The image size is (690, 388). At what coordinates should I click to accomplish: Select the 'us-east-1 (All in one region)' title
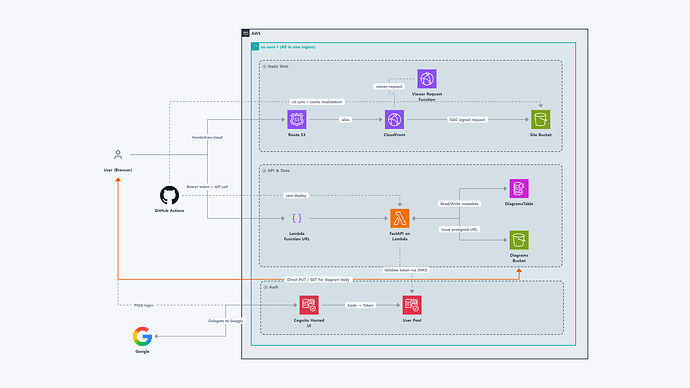288,47
